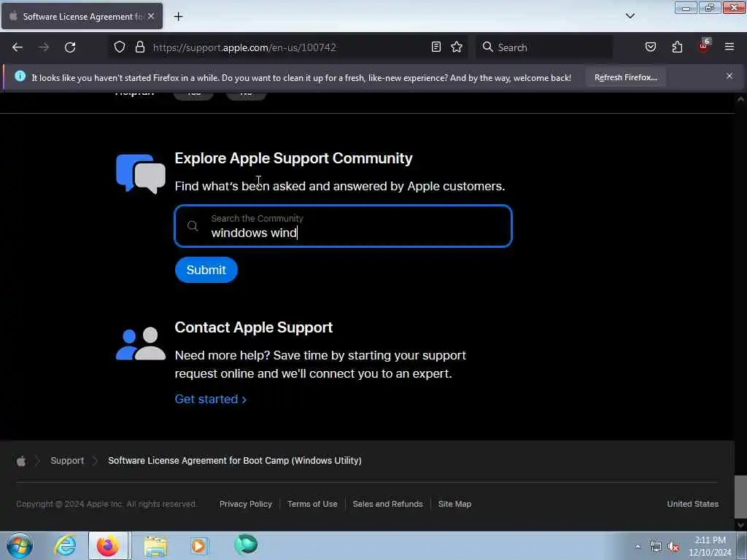Image resolution: width=747 pixels, height=560 pixels.
Task: Open the media player taskbar icon
Action: point(199,545)
